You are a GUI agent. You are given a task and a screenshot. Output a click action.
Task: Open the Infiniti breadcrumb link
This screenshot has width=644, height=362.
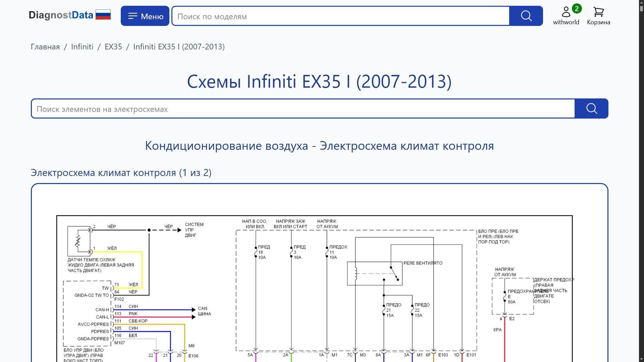(x=82, y=47)
